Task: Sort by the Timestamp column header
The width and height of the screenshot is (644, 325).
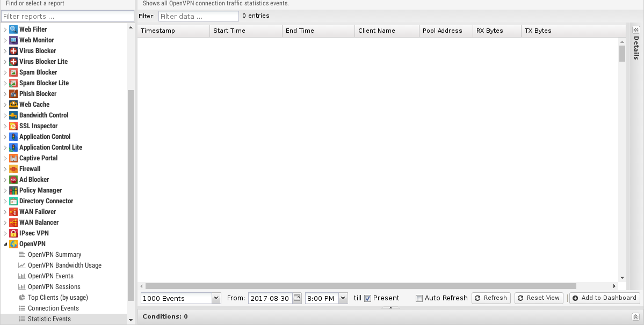Action: [x=173, y=31]
